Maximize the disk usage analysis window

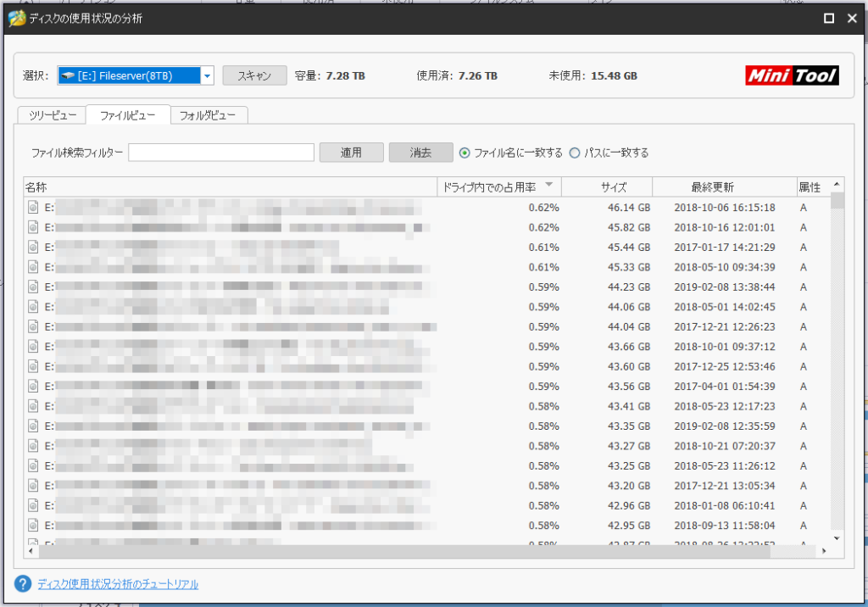click(829, 19)
